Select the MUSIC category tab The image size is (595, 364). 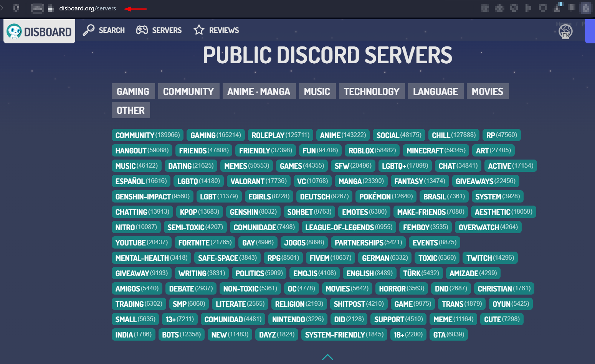point(317,91)
